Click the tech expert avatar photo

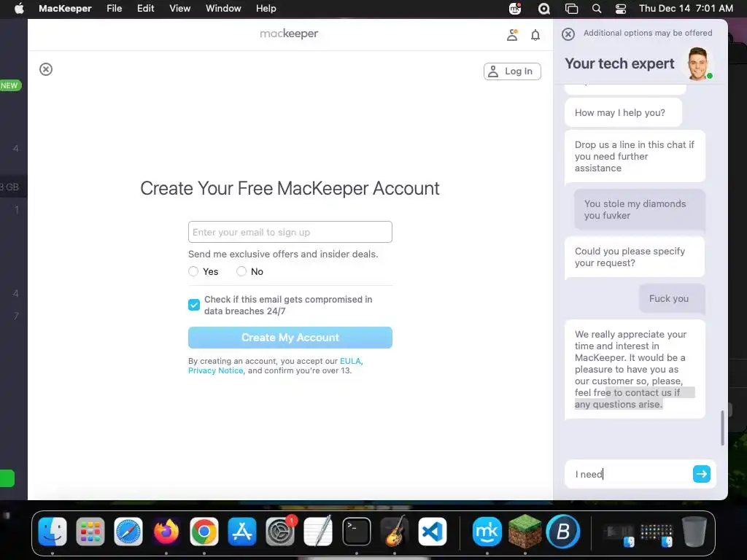pos(699,64)
